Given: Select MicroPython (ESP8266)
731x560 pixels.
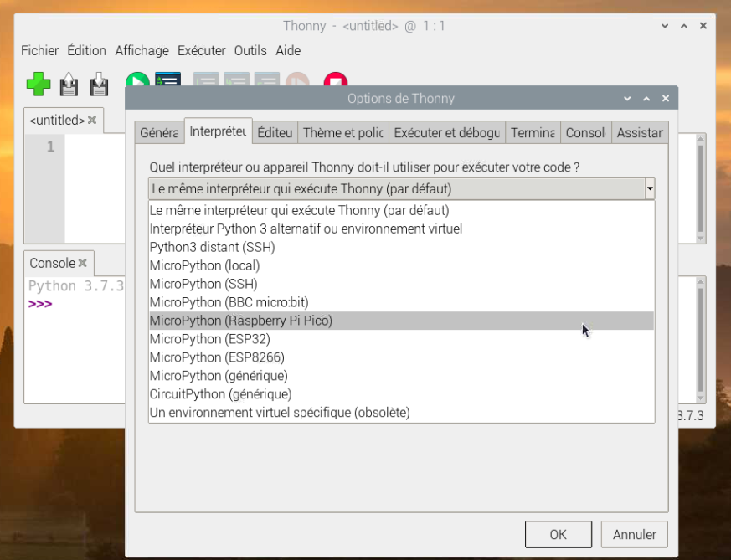Looking at the screenshot, I should click(x=401, y=357).
